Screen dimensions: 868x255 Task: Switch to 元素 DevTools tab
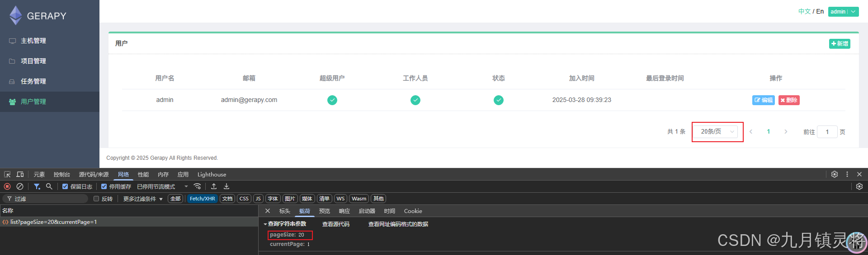coord(39,174)
